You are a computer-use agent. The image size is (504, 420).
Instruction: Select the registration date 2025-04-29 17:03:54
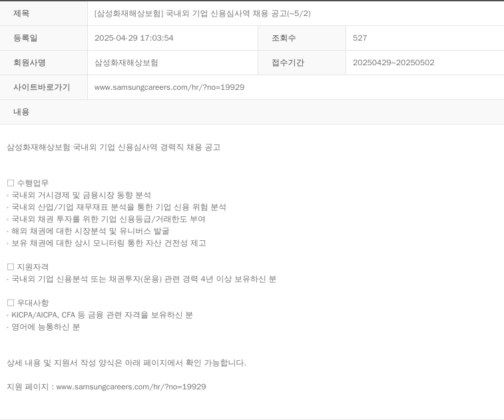(x=134, y=38)
